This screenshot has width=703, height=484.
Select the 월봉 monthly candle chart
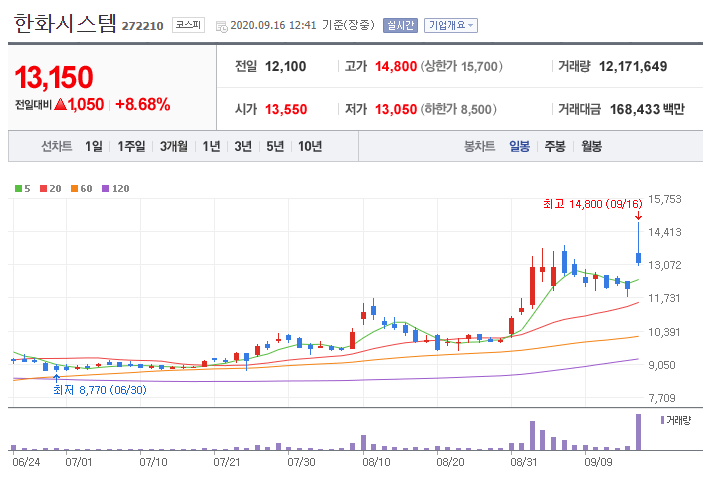[591, 146]
